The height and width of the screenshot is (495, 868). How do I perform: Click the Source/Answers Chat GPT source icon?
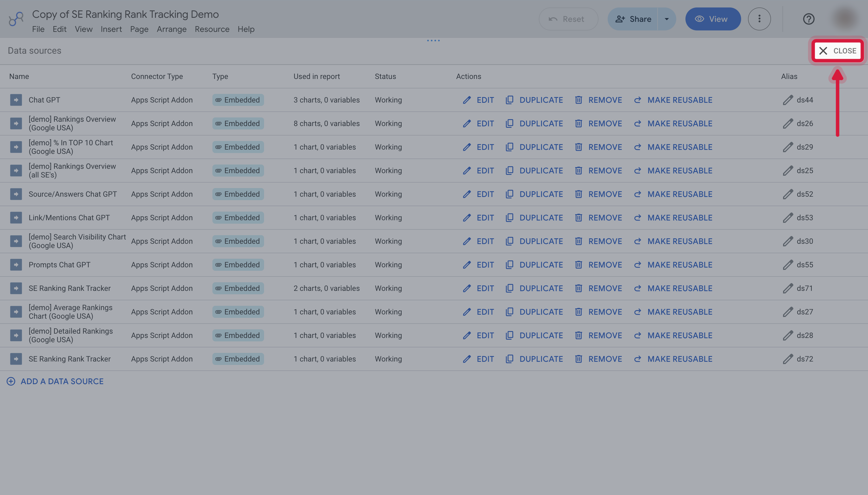(16, 194)
